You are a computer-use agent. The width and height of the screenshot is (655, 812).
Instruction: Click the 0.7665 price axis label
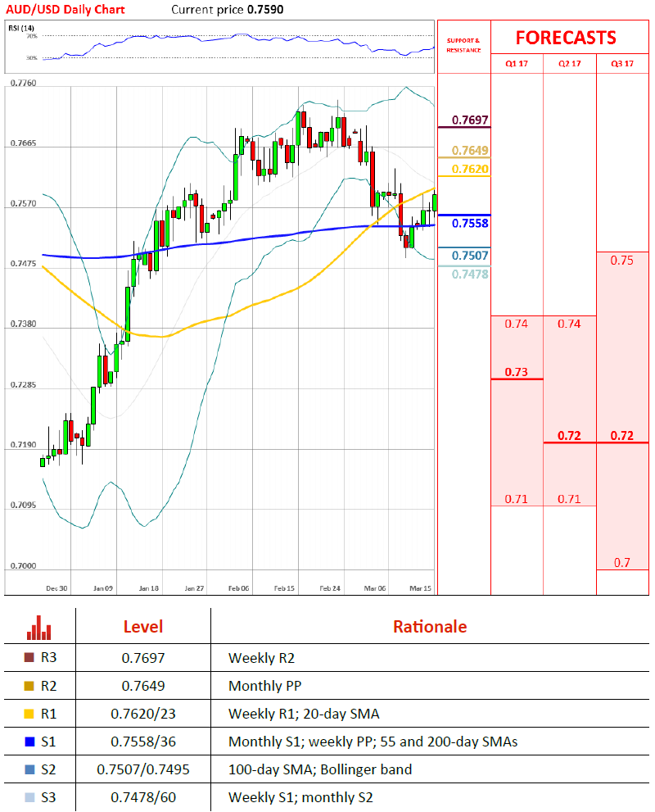24,143
